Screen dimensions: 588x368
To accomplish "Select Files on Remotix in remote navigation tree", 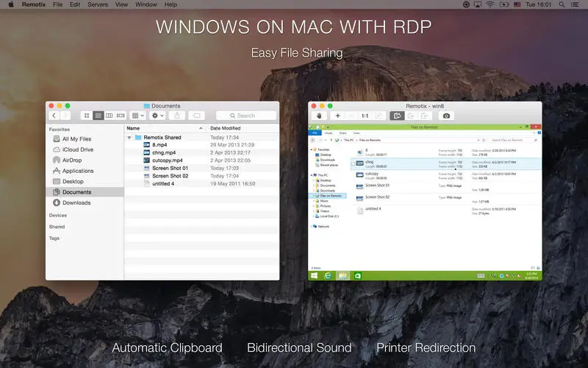I will pyautogui.click(x=329, y=196).
